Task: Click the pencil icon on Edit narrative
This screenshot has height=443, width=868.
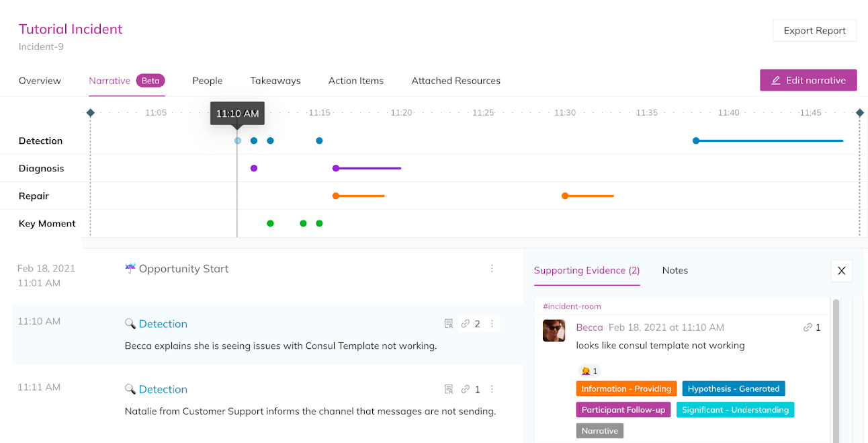Action: (x=776, y=80)
